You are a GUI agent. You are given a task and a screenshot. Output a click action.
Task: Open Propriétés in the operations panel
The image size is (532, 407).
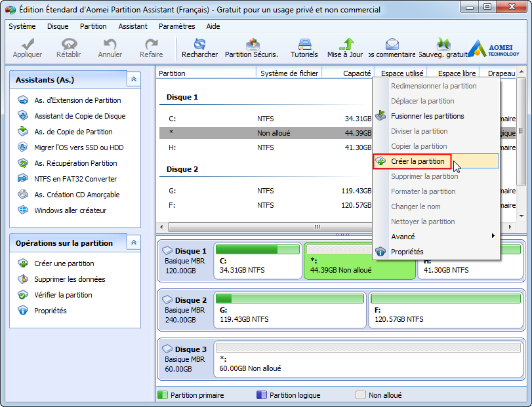[51, 311]
